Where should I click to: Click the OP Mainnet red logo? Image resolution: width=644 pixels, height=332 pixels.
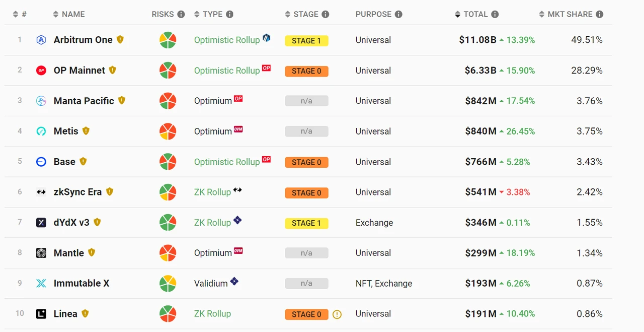pyautogui.click(x=41, y=71)
